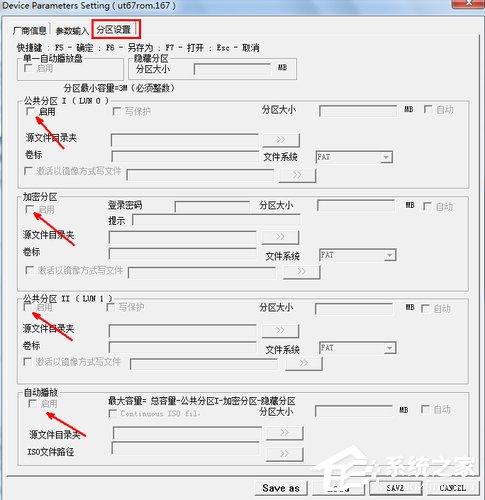Click the 登录密码 input field

pos(212,206)
